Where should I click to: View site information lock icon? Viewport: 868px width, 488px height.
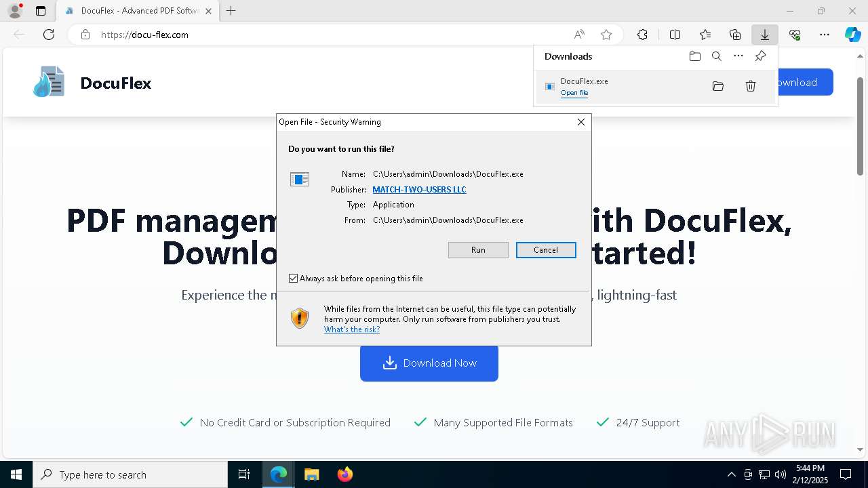(85, 35)
